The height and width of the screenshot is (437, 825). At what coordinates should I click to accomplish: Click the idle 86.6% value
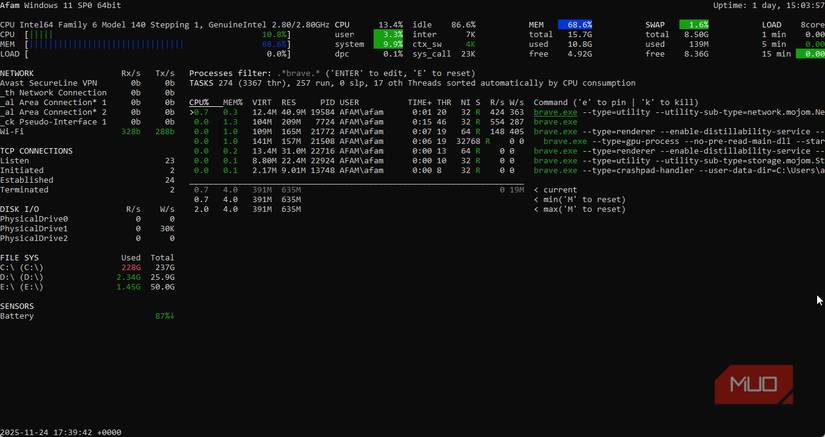click(464, 25)
